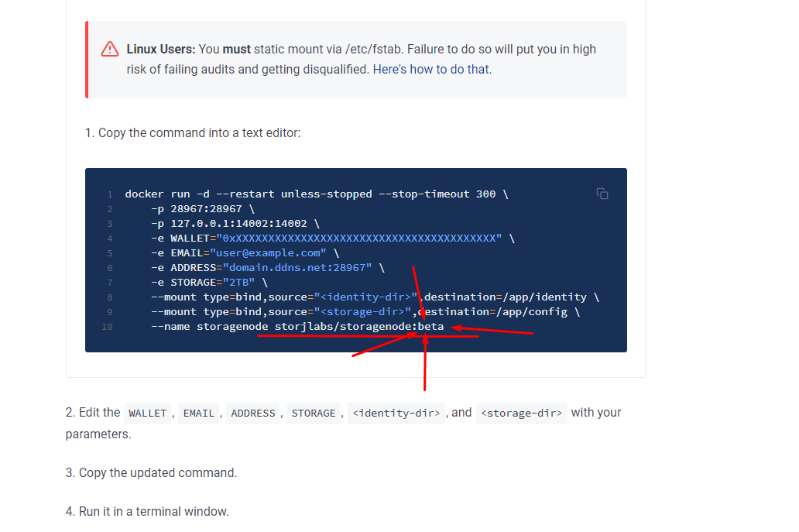
Task: Click destination=/app/config in the code
Action: pos(496,311)
